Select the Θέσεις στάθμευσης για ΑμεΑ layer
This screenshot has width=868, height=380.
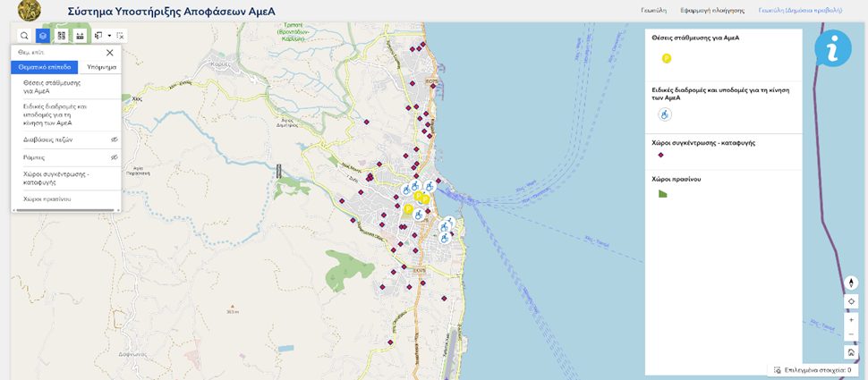52,86
